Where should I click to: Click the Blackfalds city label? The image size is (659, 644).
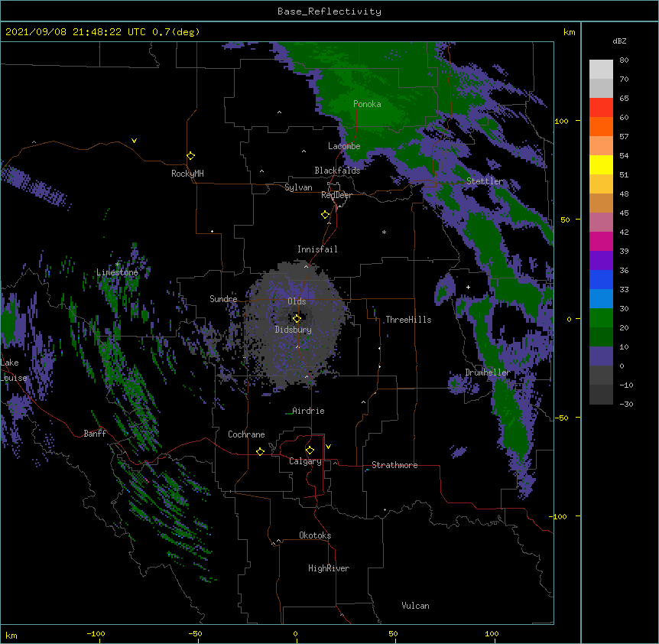337,171
